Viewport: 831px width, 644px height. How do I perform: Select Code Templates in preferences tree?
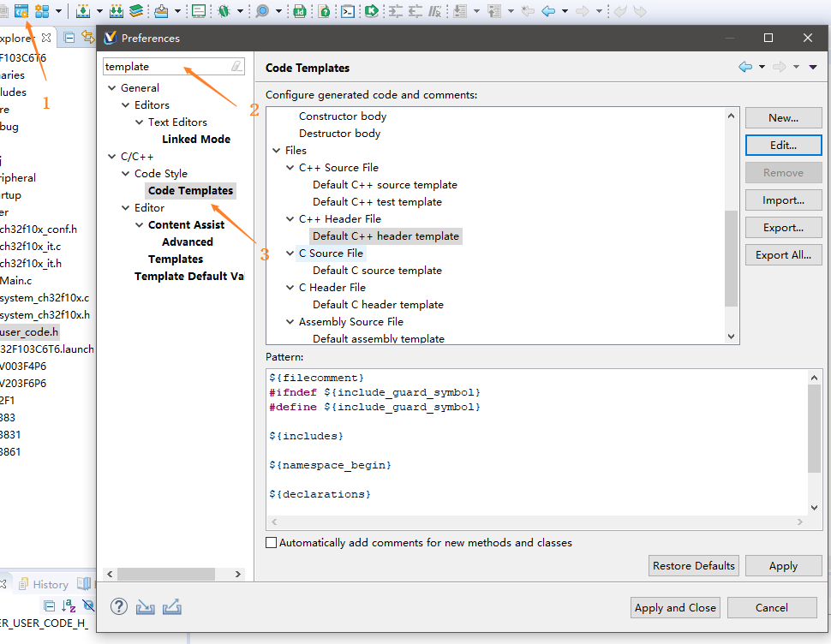tap(190, 191)
